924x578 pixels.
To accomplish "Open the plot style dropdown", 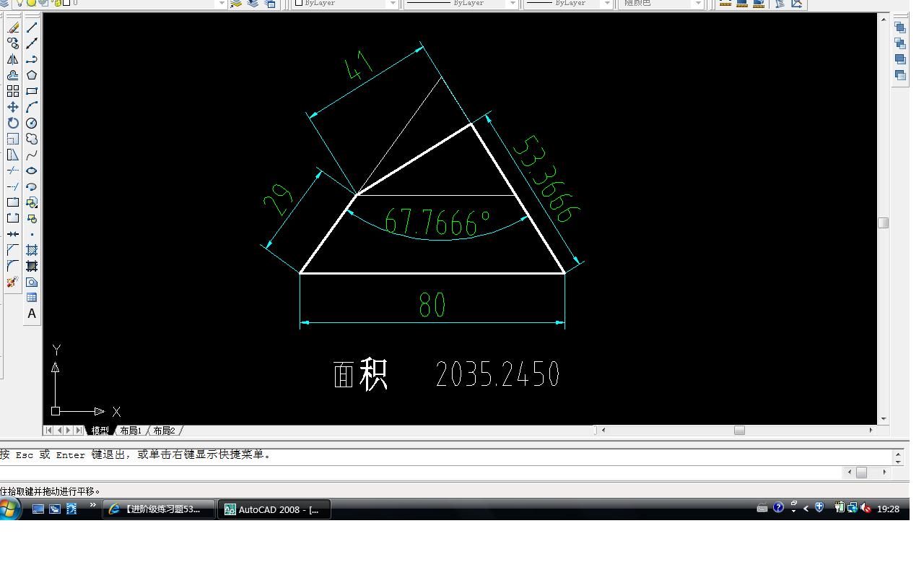I will pyautogui.click(x=698, y=4).
